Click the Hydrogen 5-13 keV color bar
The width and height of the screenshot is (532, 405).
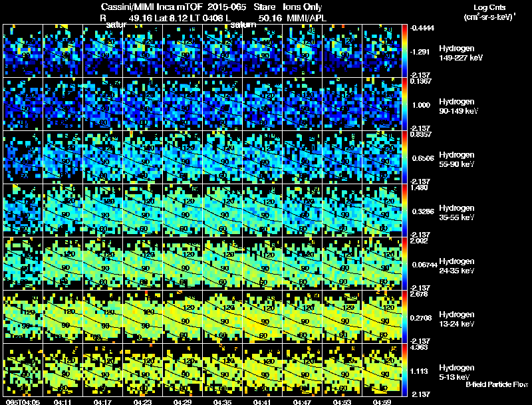pyautogui.click(x=404, y=370)
